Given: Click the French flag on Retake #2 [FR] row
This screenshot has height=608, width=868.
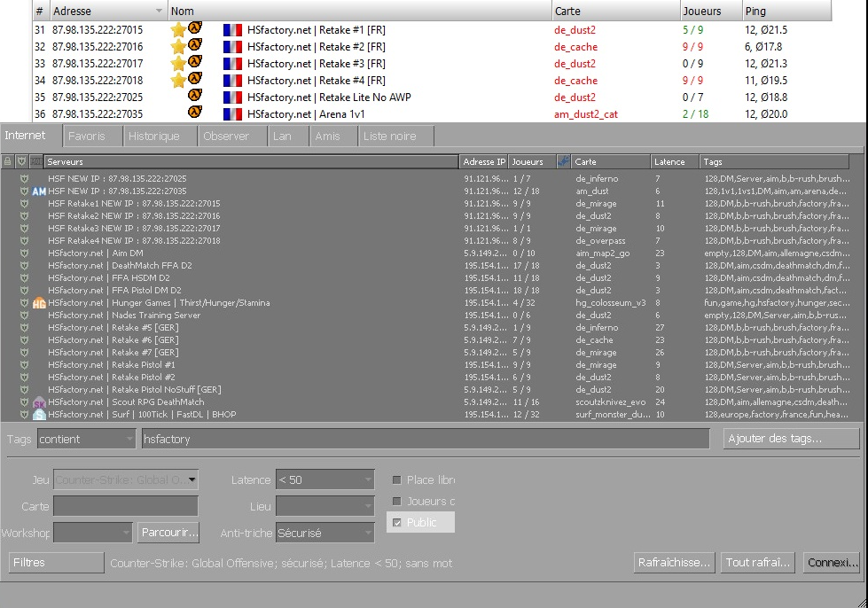Looking at the screenshot, I should [x=232, y=47].
